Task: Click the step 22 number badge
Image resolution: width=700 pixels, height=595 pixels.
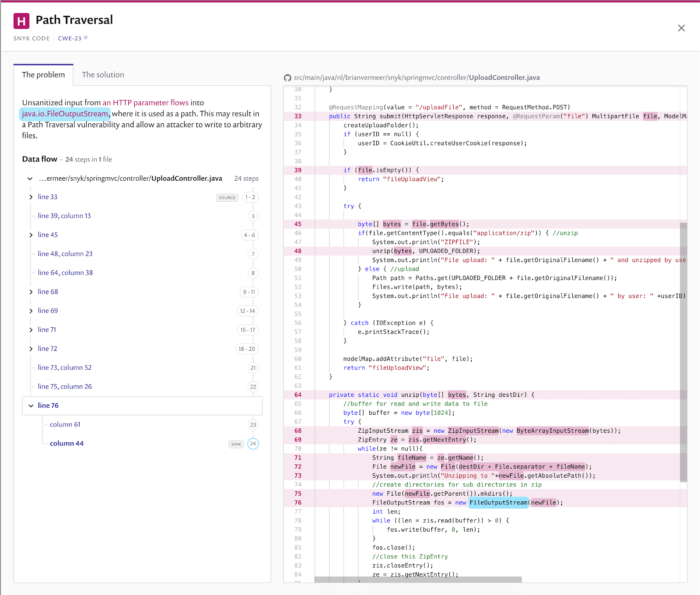Action: [253, 387]
